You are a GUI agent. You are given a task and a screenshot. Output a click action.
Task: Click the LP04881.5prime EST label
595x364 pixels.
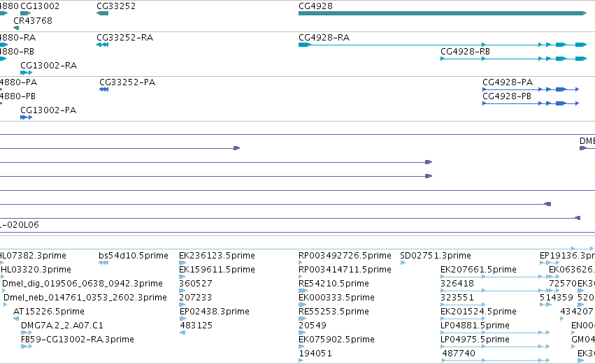point(475,326)
